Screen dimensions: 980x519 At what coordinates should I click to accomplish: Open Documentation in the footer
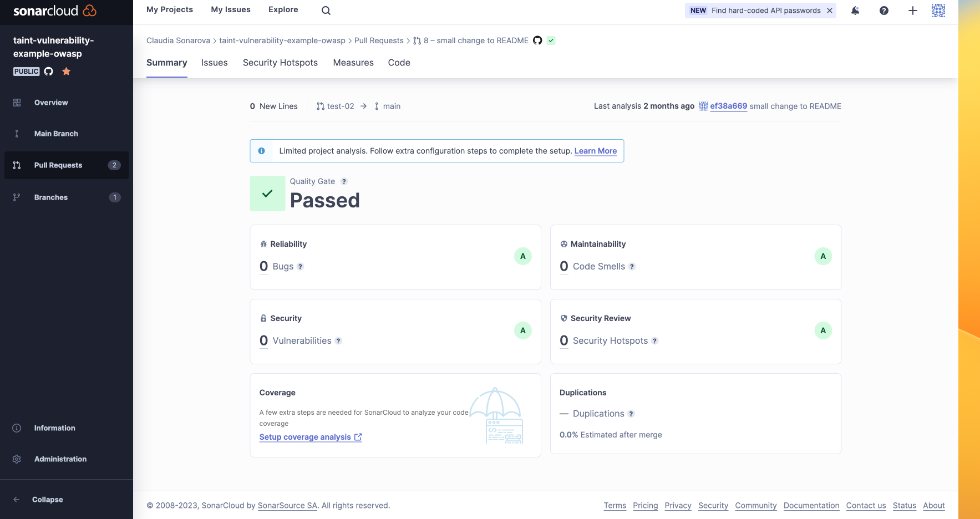[x=811, y=505]
